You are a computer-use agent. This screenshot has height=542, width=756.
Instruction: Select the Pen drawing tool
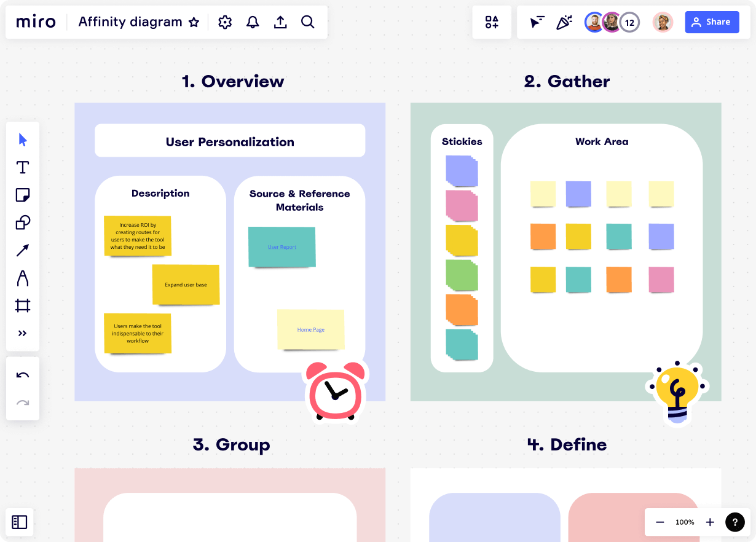(22, 278)
